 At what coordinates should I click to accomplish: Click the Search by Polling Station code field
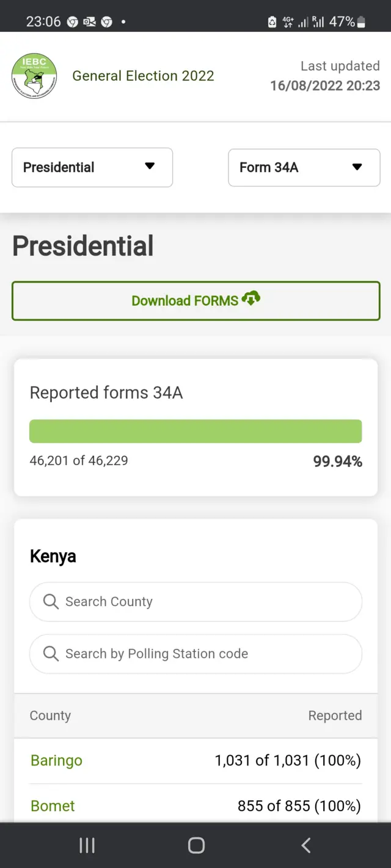(x=195, y=654)
